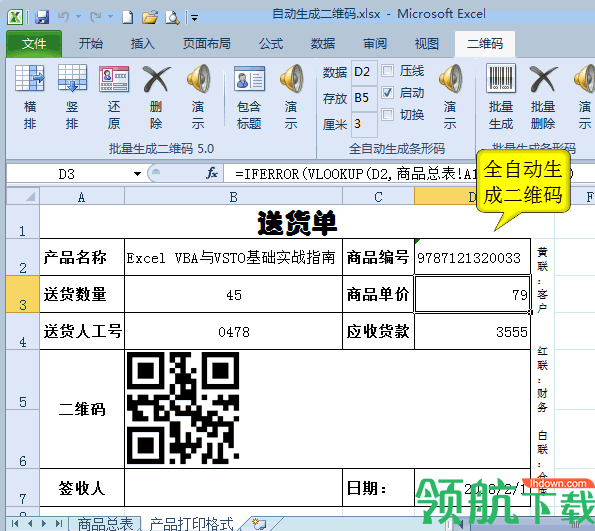Switch to the 插入 ribbon tab
595x531 pixels.
pos(143,44)
